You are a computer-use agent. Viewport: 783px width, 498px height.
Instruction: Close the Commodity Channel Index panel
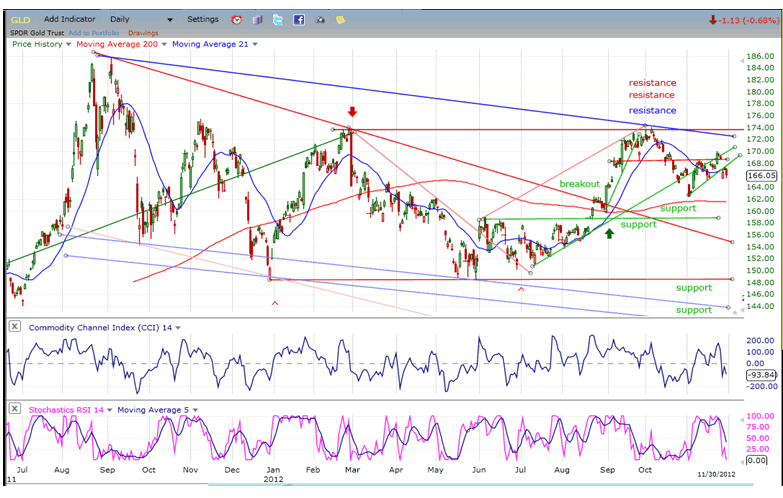coord(16,327)
